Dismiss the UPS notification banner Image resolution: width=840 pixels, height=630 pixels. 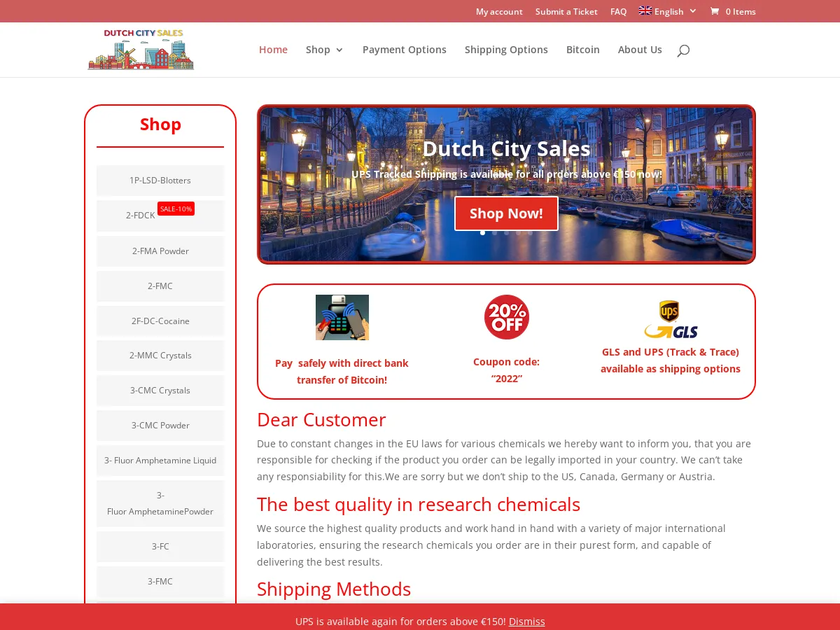pos(526,621)
